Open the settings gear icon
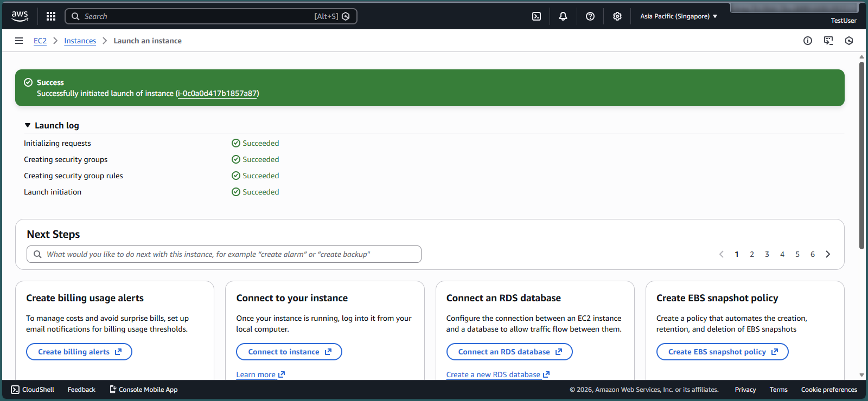 [617, 16]
